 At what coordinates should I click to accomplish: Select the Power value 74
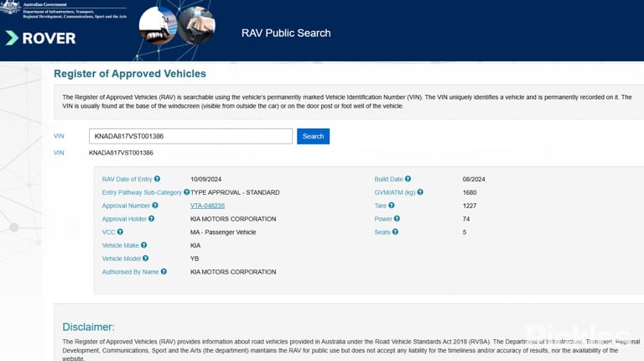pos(466,219)
